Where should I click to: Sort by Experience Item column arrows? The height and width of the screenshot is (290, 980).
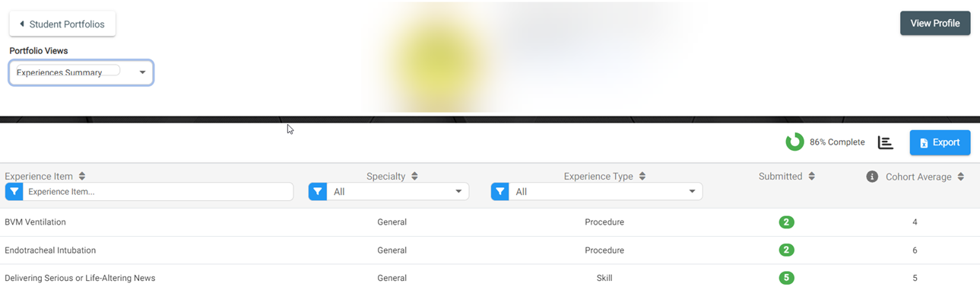coord(82,177)
